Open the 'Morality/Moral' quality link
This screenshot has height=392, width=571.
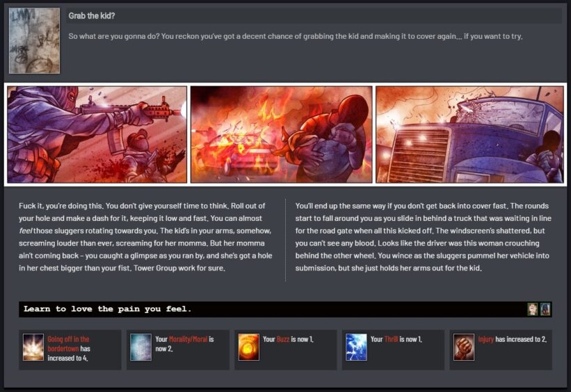pos(191,339)
